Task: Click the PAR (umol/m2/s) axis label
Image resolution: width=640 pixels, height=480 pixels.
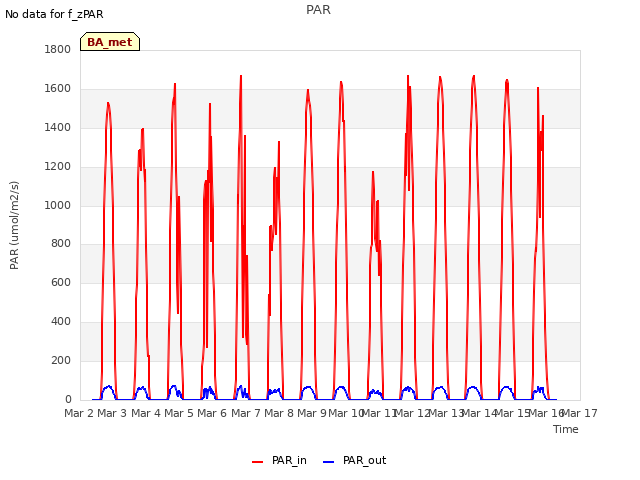Action: tap(14, 225)
